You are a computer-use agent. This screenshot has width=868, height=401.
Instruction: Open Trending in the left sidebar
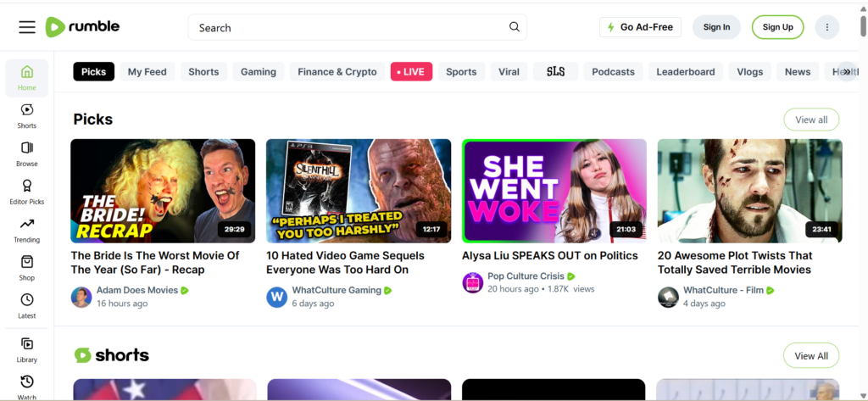click(x=27, y=230)
